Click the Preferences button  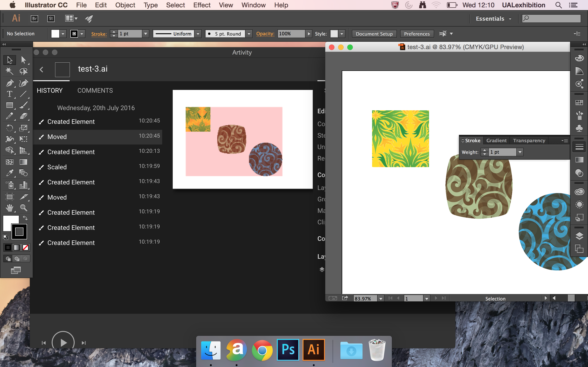tap(417, 34)
